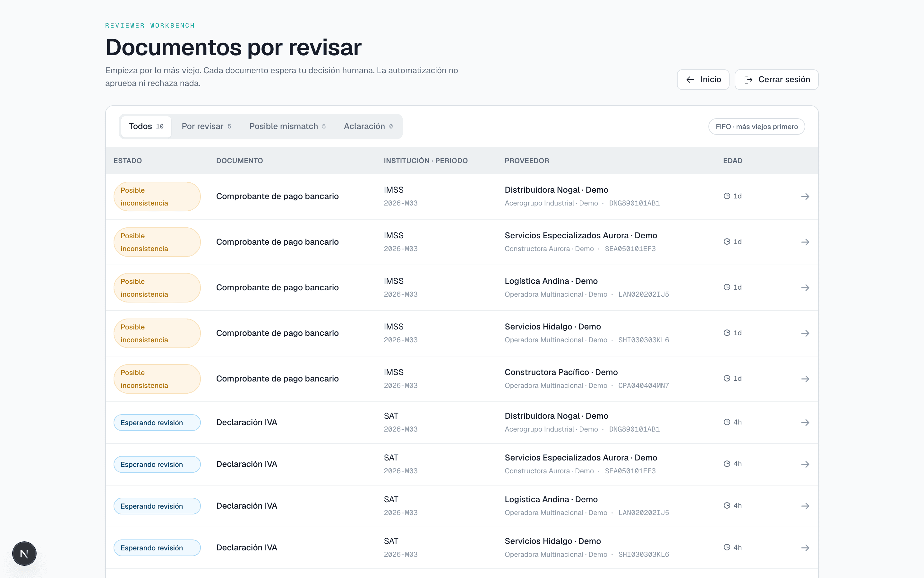Viewport: 924px width, 578px height.
Task: Click the ESTADO column header
Action: 127,161
